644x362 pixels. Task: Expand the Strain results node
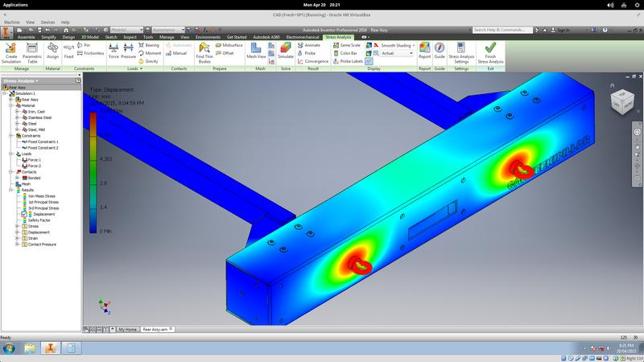point(17,237)
